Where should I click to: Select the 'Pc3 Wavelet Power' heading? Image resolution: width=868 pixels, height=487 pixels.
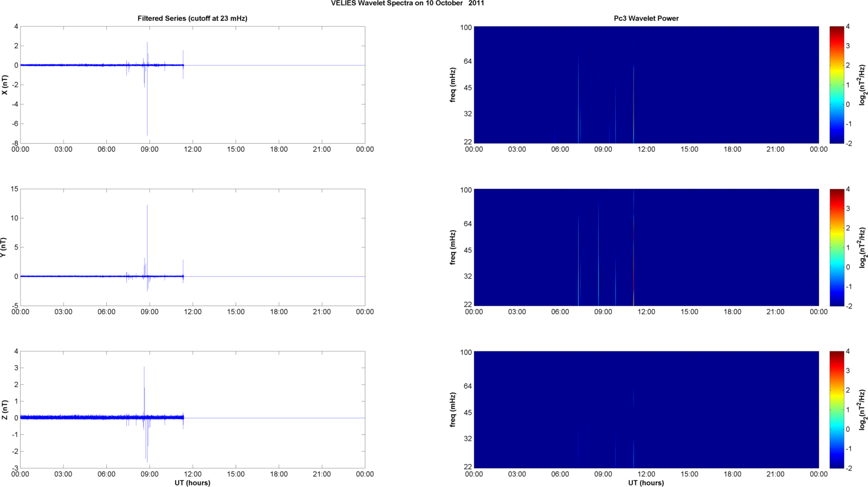(x=646, y=18)
